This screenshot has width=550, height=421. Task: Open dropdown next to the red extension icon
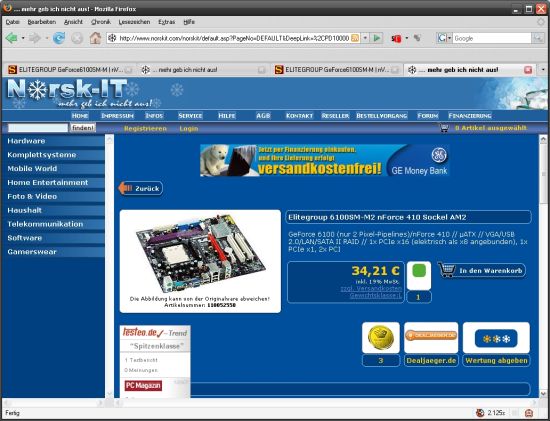(407, 38)
